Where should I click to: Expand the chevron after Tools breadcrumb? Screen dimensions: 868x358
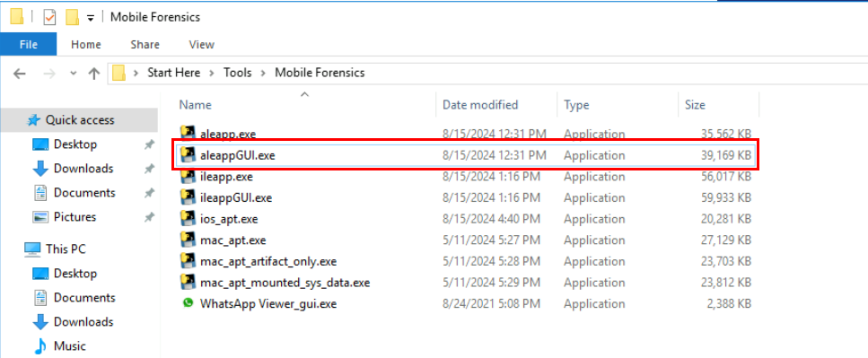tap(264, 73)
